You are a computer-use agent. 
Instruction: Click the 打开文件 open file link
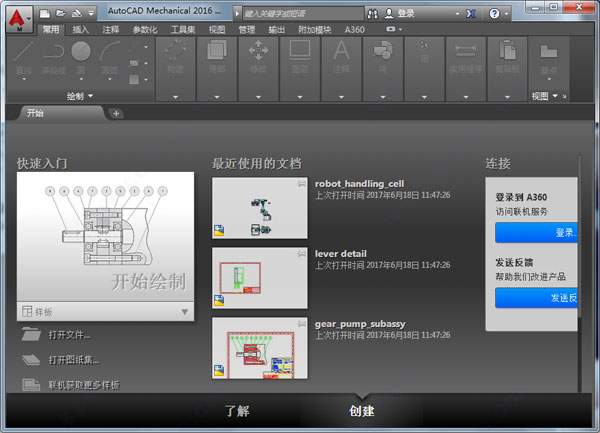point(56,335)
